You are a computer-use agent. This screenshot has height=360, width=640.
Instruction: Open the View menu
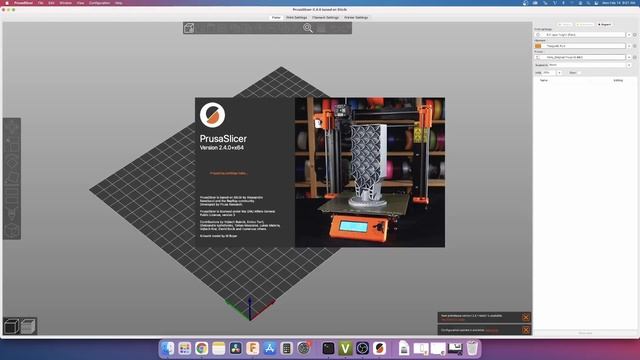(x=80, y=3)
